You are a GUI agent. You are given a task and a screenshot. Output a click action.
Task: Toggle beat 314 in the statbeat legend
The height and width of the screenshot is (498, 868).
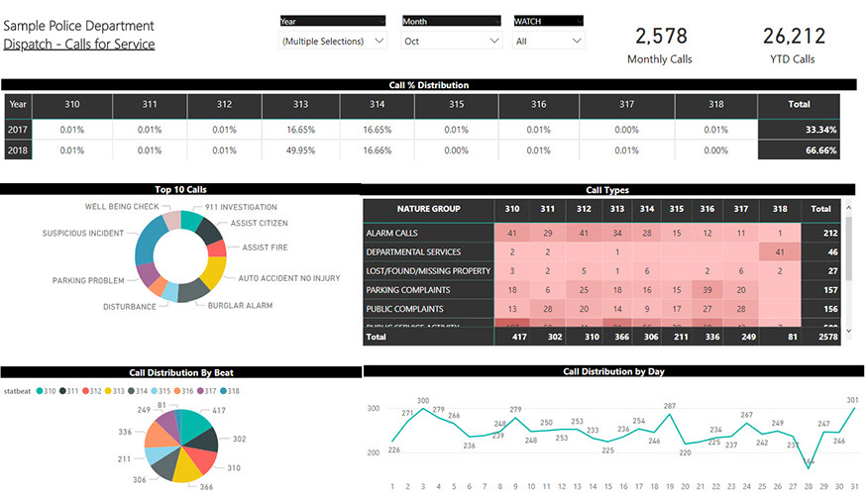pyautogui.click(x=131, y=391)
